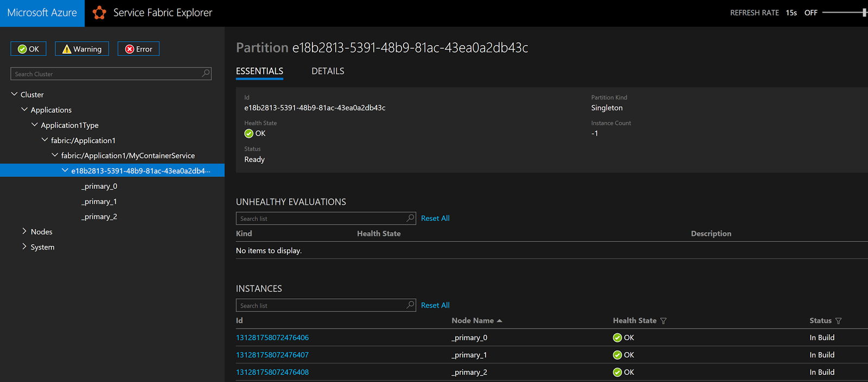Open instance 131281758072476408
This screenshot has width=868, height=382.
(x=272, y=372)
